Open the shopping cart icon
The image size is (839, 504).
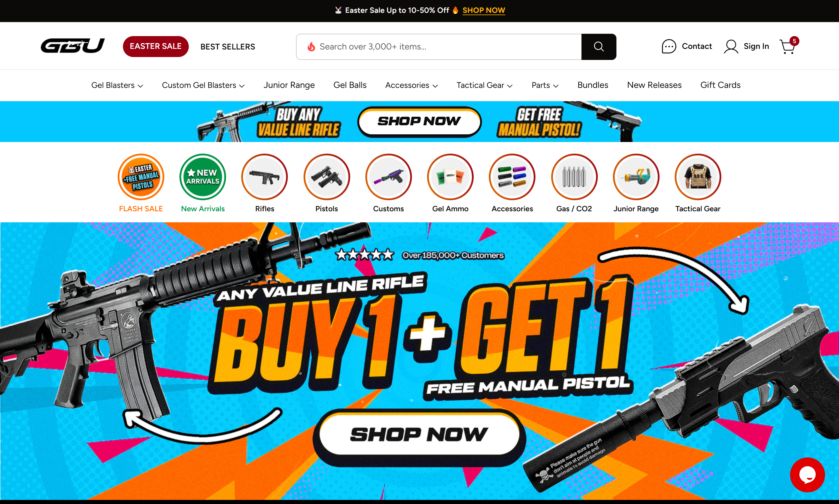pos(788,46)
